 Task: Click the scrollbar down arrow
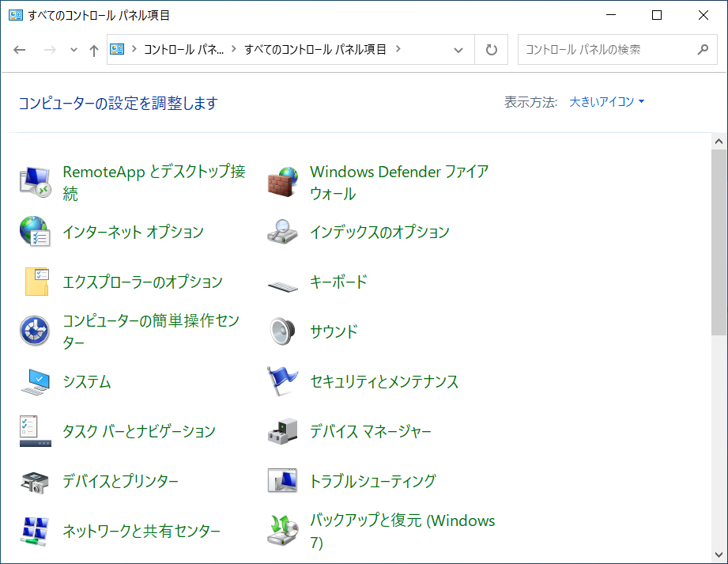[x=719, y=555]
